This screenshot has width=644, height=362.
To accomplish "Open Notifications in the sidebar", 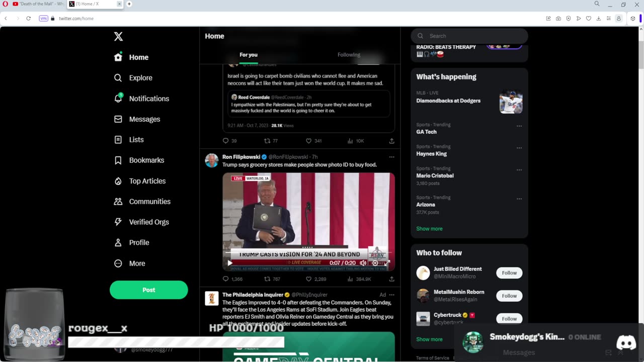I will (142, 99).
